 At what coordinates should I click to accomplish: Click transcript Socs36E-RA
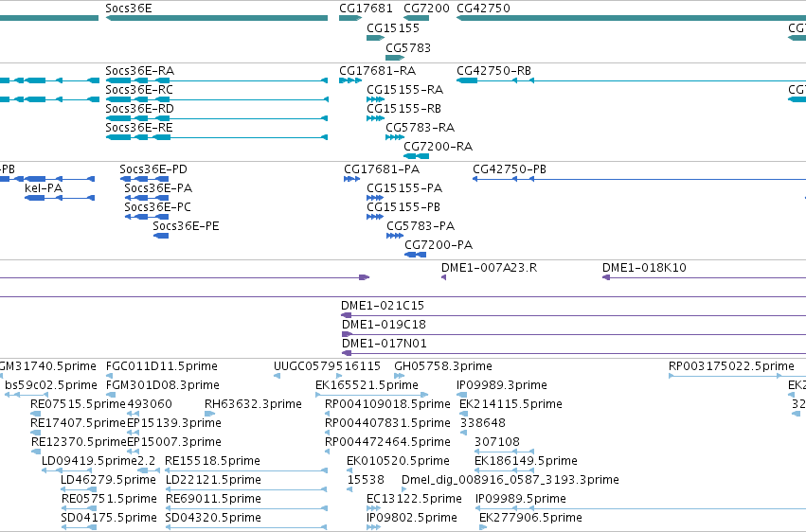click(216, 80)
